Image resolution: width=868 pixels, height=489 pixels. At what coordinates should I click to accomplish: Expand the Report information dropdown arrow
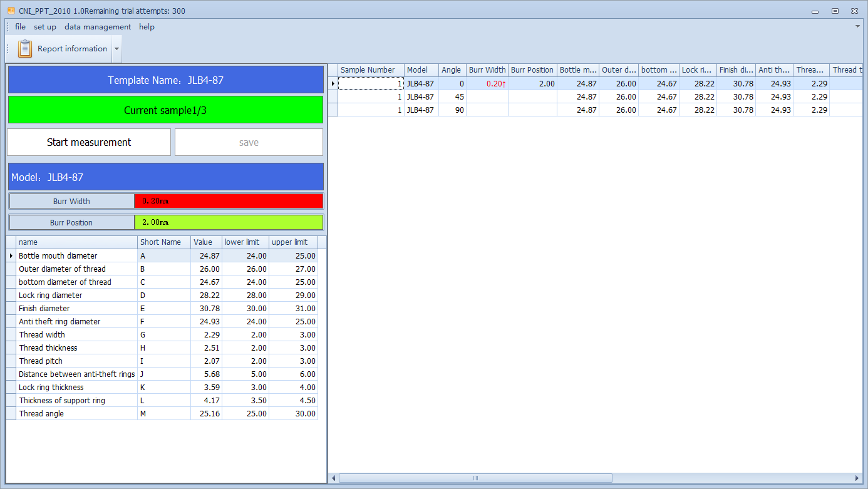(117, 49)
